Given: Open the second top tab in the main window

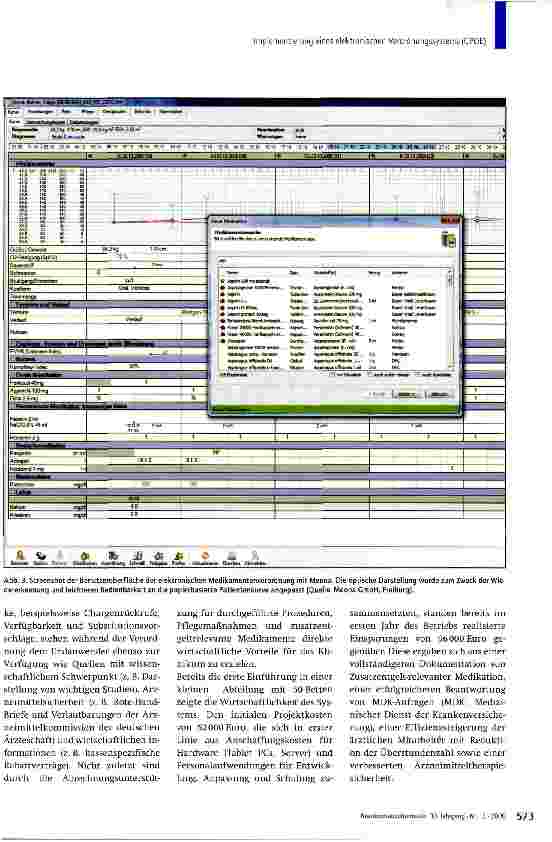Looking at the screenshot, I should pos(41,112).
